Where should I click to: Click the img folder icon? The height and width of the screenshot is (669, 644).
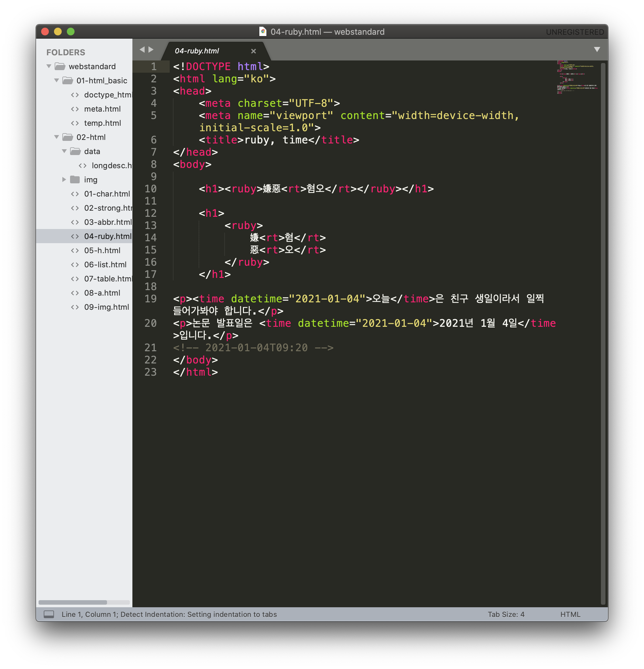[x=75, y=179]
